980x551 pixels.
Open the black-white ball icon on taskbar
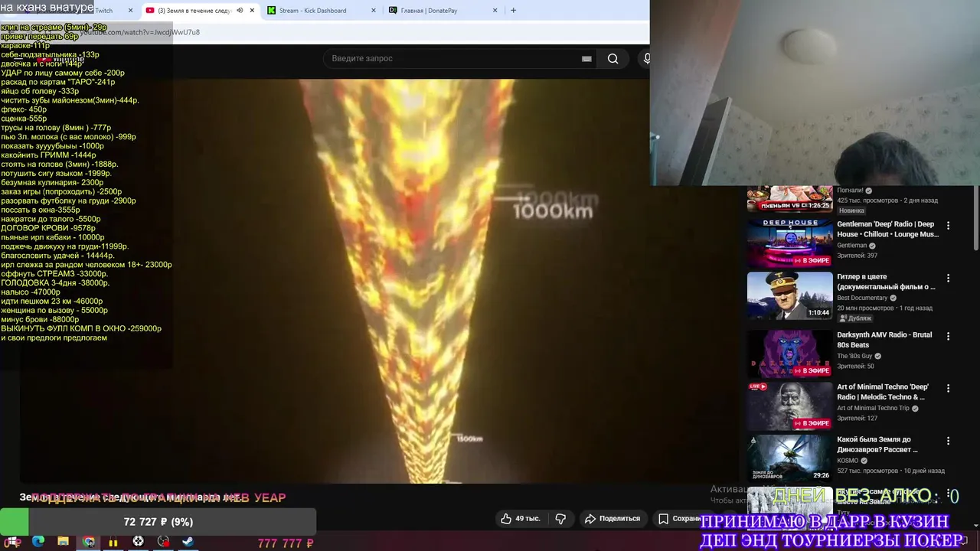click(x=139, y=542)
